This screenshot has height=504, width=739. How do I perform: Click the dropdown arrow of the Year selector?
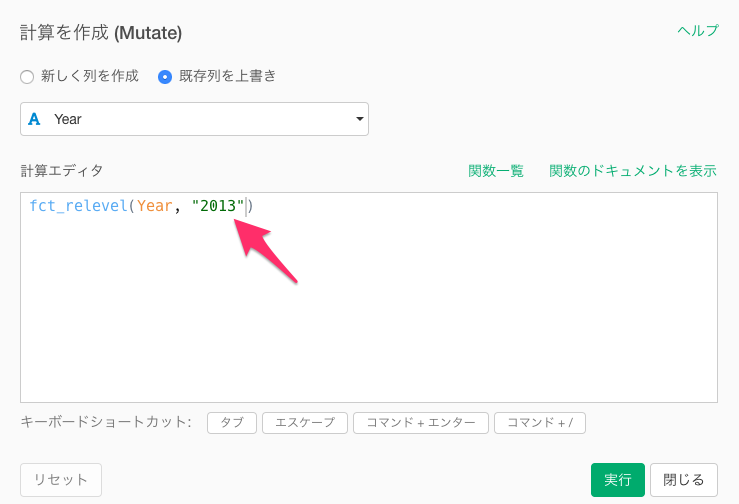(x=360, y=119)
